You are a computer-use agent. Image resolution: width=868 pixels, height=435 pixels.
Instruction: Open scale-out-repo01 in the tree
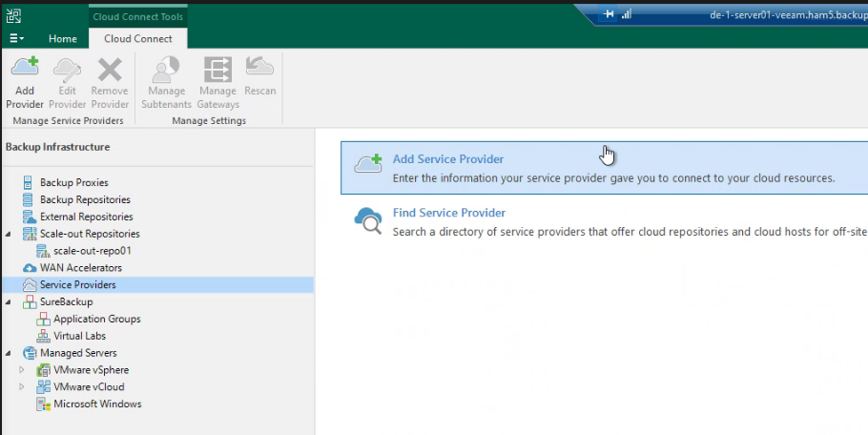93,251
